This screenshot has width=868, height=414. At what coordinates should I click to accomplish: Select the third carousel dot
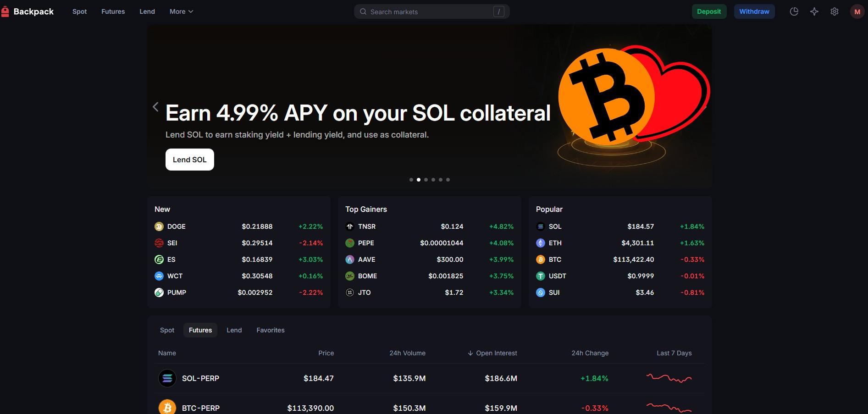[x=426, y=180]
